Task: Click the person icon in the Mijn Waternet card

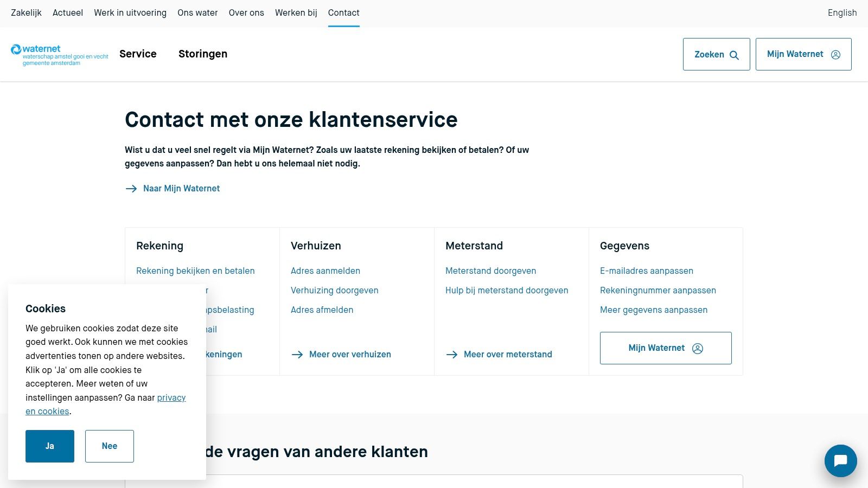Action: [698, 348]
